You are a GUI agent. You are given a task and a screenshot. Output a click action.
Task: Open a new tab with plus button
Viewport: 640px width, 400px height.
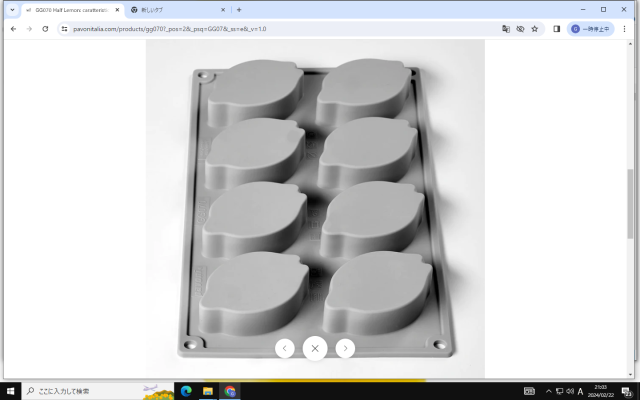pyautogui.click(x=239, y=9)
